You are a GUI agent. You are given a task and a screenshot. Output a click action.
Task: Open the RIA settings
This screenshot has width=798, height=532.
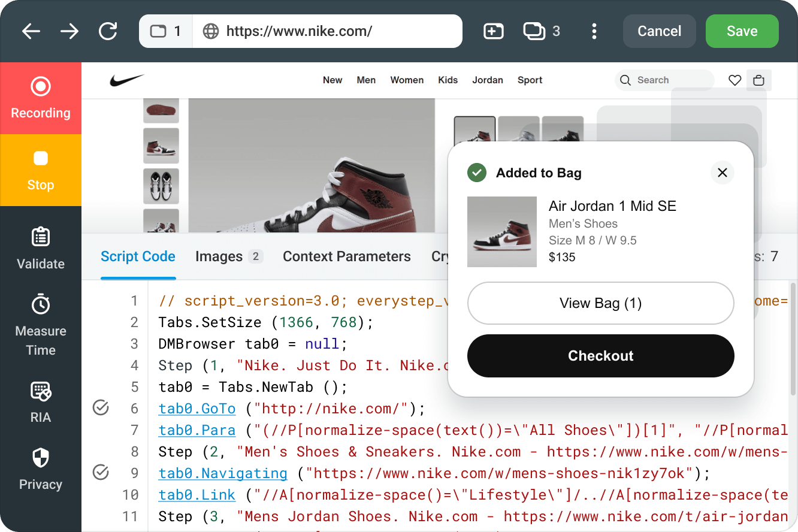(40, 401)
